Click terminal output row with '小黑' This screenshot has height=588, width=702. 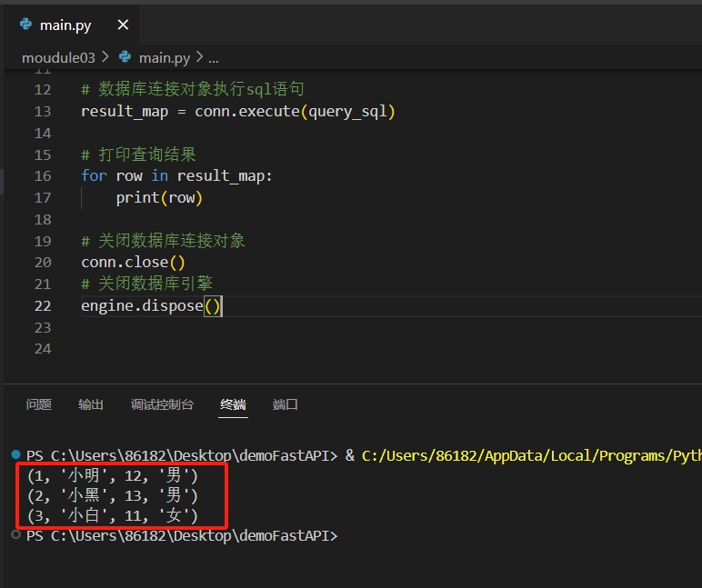coord(113,495)
